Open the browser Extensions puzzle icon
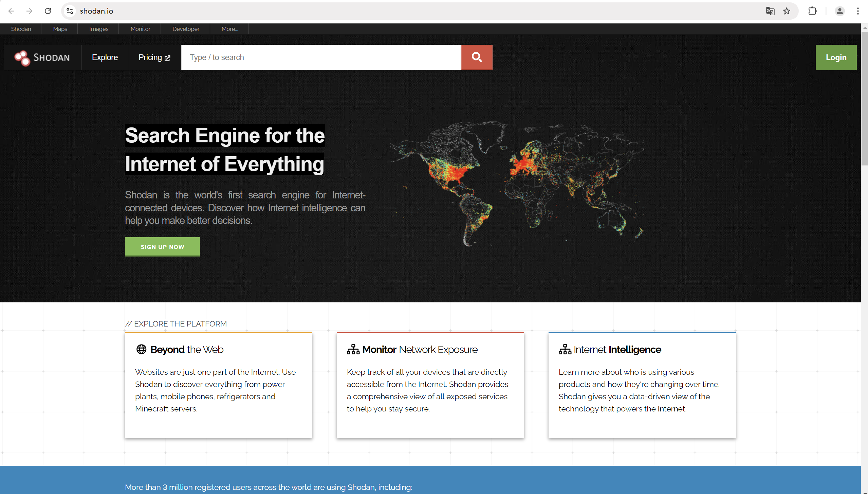The width and height of the screenshot is (868, 494). [x=812, y=11]
